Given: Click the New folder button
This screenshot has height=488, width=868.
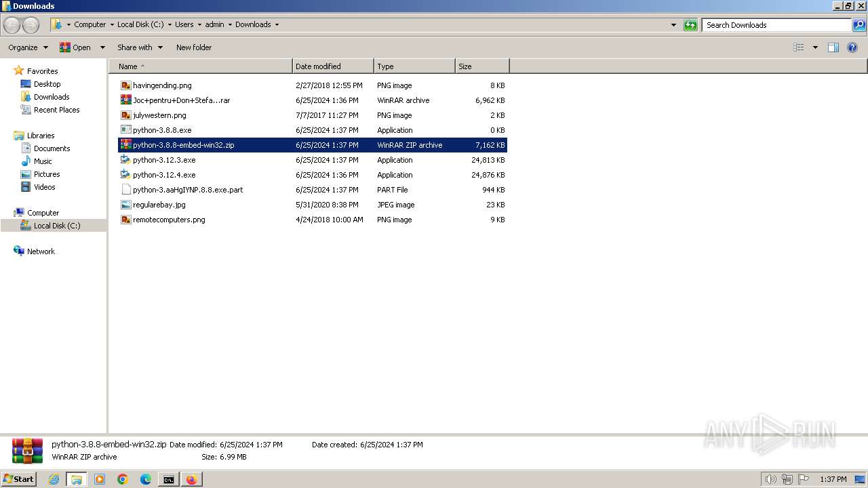Looking at the screenshot, I should coord(194,47).
